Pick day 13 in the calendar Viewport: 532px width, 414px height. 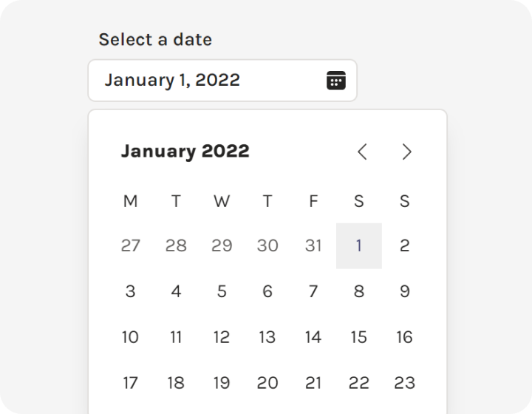pyautogui.click(x=267, y=337)
